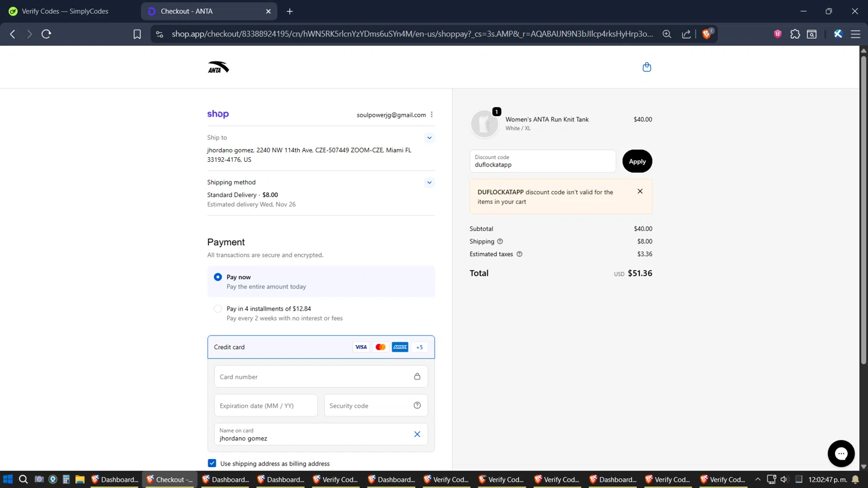View site information icon in the address bar
868x488 pixels.
click(160, 34)
